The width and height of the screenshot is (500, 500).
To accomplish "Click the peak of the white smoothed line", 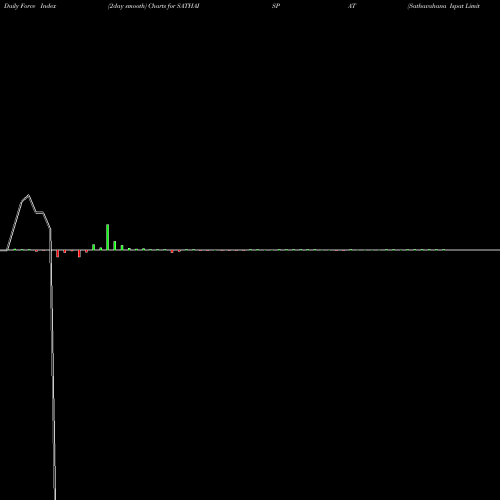I will coord(28,196).
